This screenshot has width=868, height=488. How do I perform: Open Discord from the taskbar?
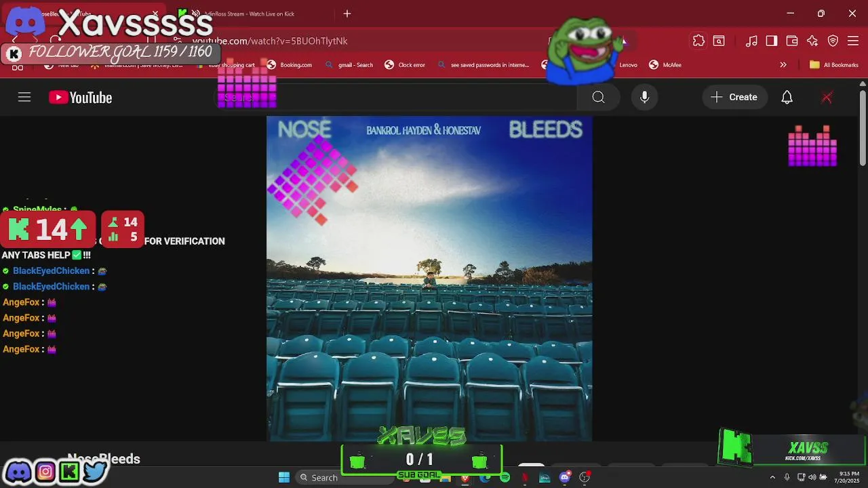pos(564,477)
